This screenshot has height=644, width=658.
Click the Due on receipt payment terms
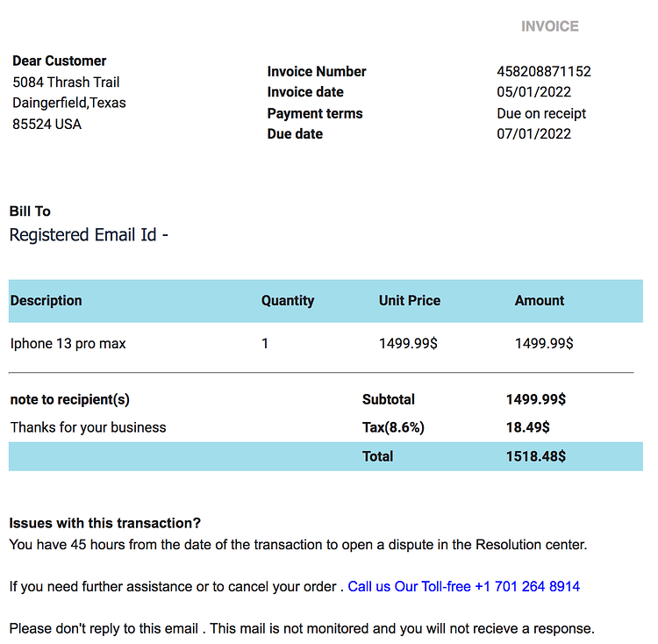541,113
